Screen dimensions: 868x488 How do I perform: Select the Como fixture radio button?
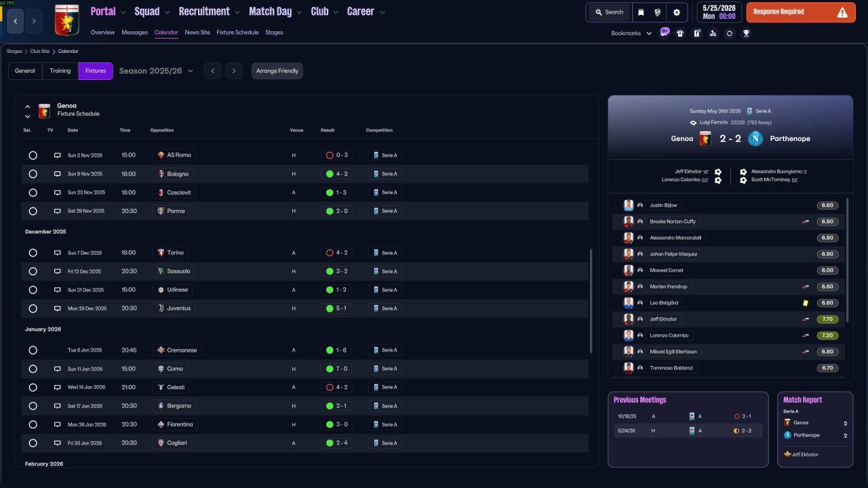point(33,369)
